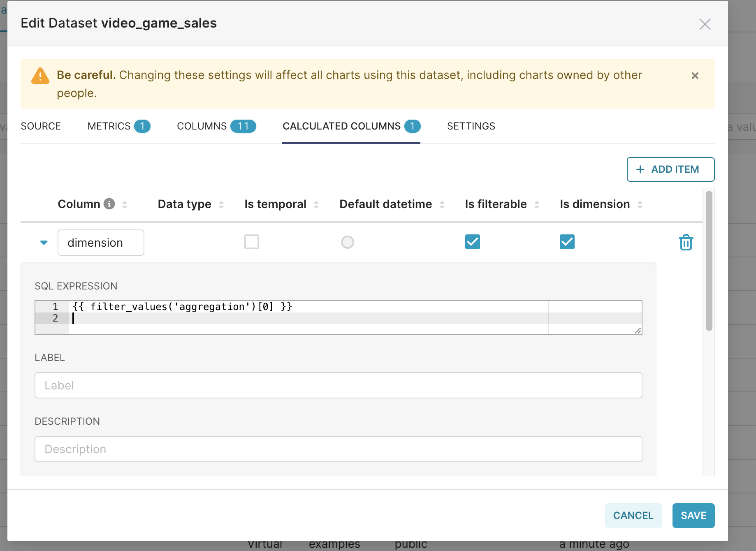Select Default datetime radio for dimension
This screenshot has height=551, width=756.
[x=348, y=242]
